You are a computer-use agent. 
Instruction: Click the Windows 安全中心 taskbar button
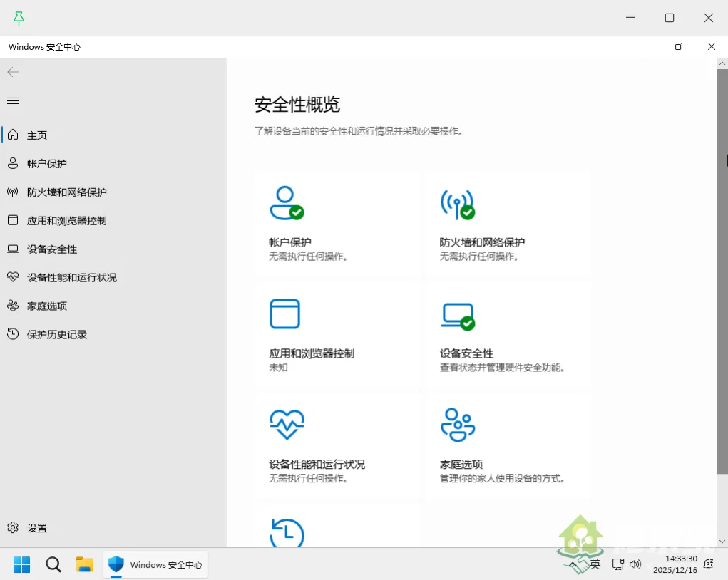click(155, 564)
